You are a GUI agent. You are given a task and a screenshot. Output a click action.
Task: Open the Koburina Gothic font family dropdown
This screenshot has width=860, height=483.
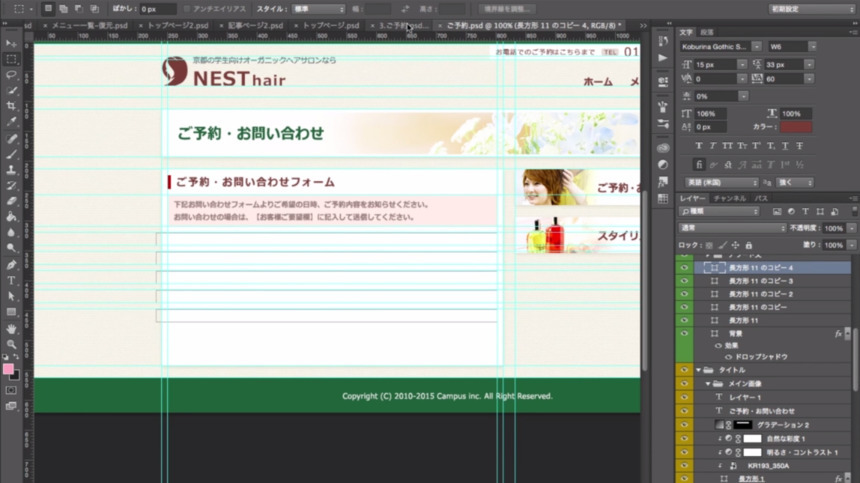click(x=756, y=47)
